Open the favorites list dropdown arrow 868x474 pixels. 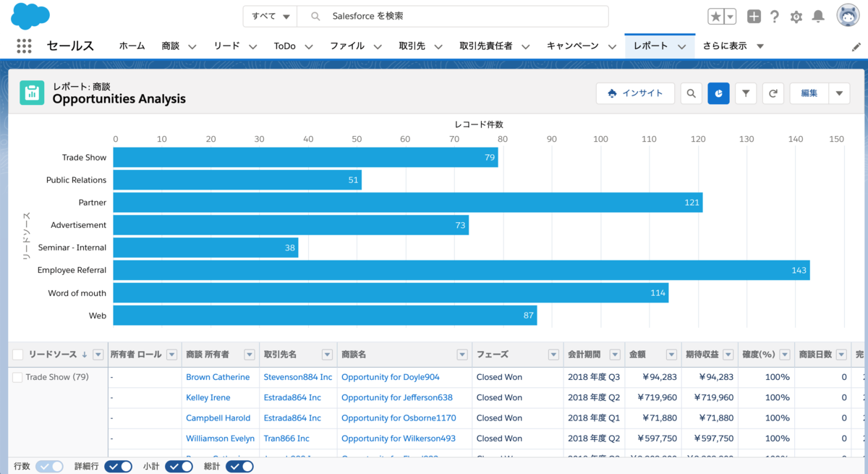pos(730,16)
